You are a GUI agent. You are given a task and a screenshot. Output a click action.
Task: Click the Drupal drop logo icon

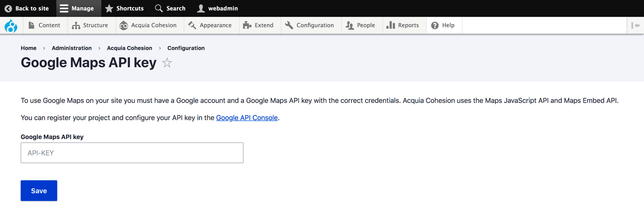point(11,26)
